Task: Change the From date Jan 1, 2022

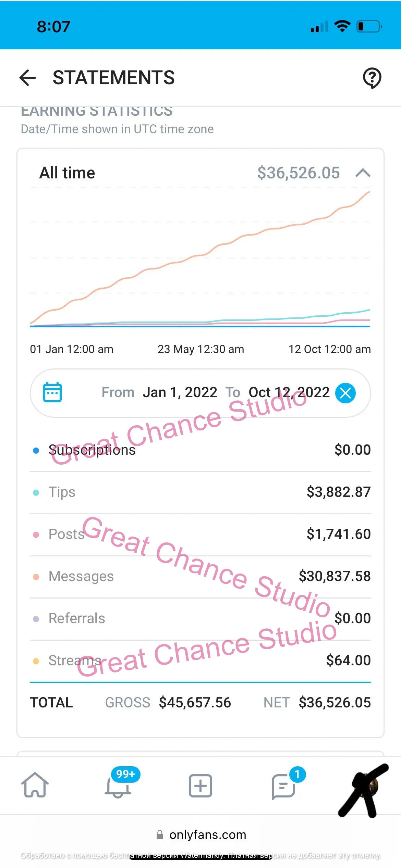Action: pyautogui.click(x=180, y=392)
